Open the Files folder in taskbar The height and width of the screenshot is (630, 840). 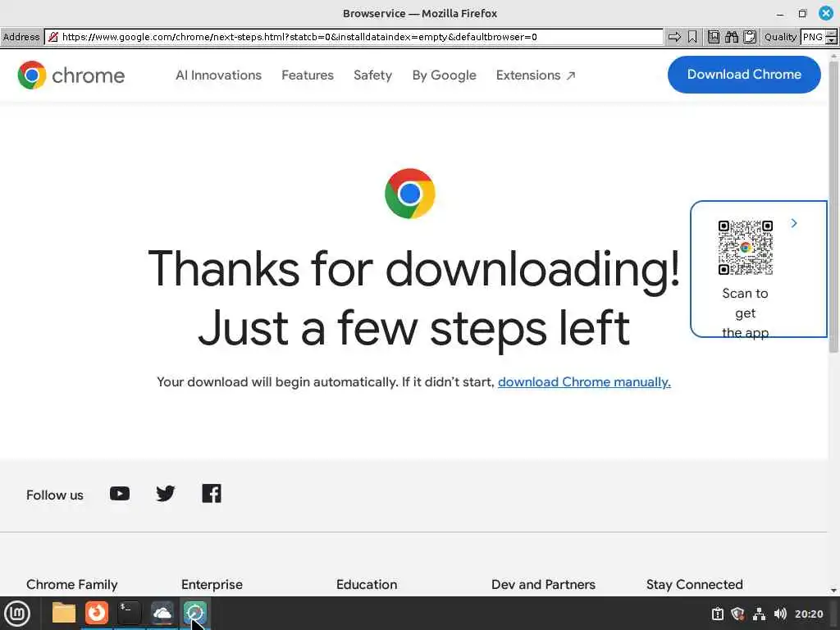click(64, 614)
